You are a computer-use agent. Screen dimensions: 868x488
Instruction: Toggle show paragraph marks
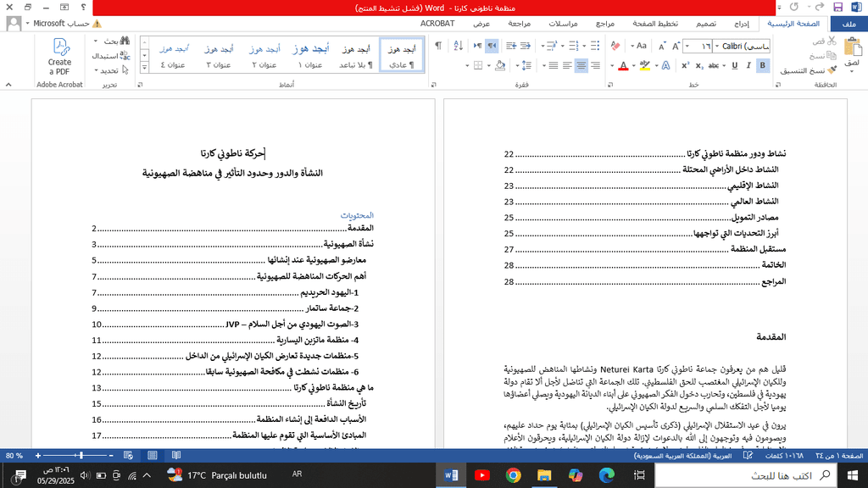click(x=438, y=46)
